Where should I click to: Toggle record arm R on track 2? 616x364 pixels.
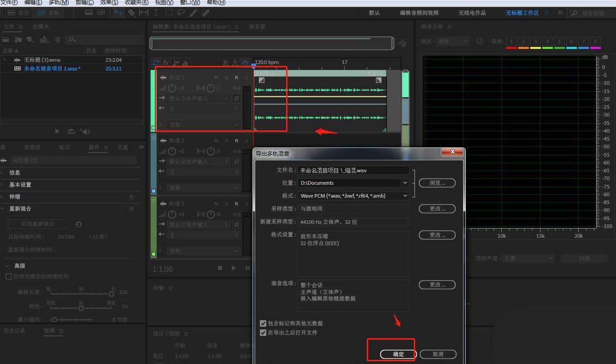click(236, 141)
